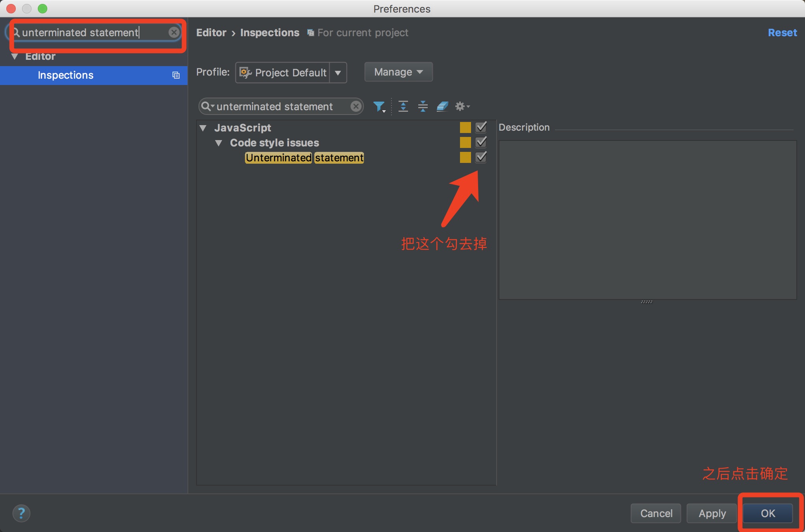Click the Description panel splitter handle

point(647,302)
